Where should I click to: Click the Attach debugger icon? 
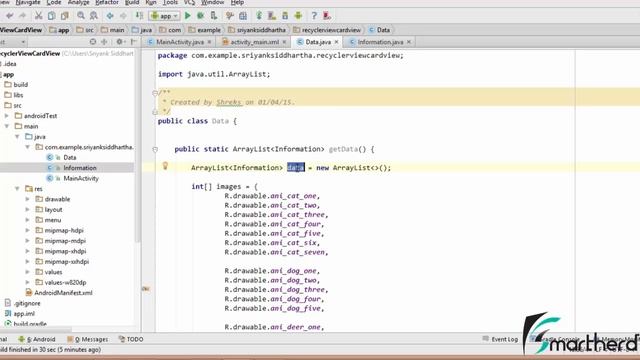coord(214,16)
